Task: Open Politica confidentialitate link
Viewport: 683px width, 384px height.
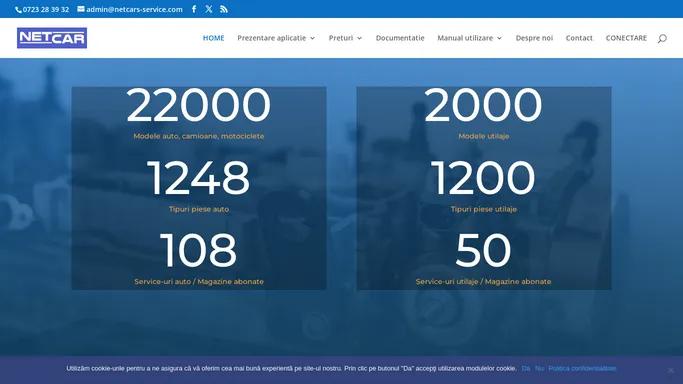Action: click(x=582, y=368)
